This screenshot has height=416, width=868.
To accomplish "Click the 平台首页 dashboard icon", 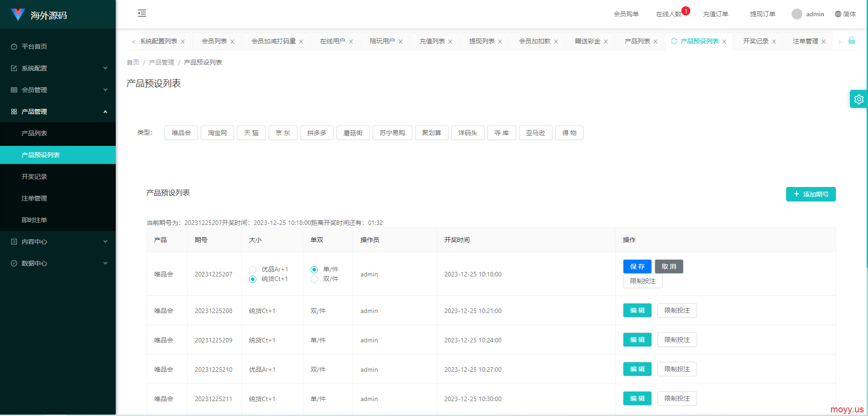I will [14, 47].
